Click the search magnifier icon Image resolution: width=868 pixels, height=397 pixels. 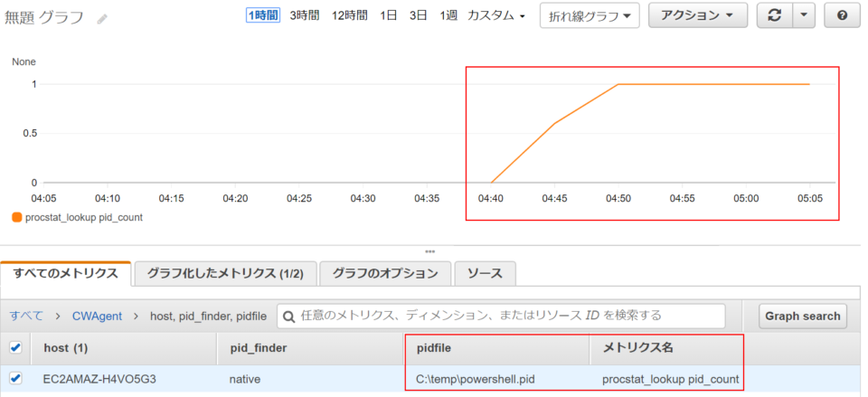click(x=288, y=317)
